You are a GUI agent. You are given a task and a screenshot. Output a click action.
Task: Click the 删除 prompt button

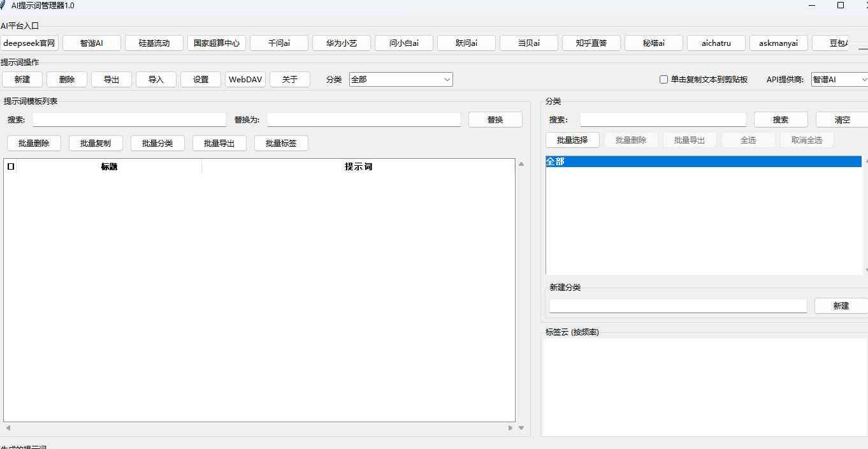coord(67,80)
